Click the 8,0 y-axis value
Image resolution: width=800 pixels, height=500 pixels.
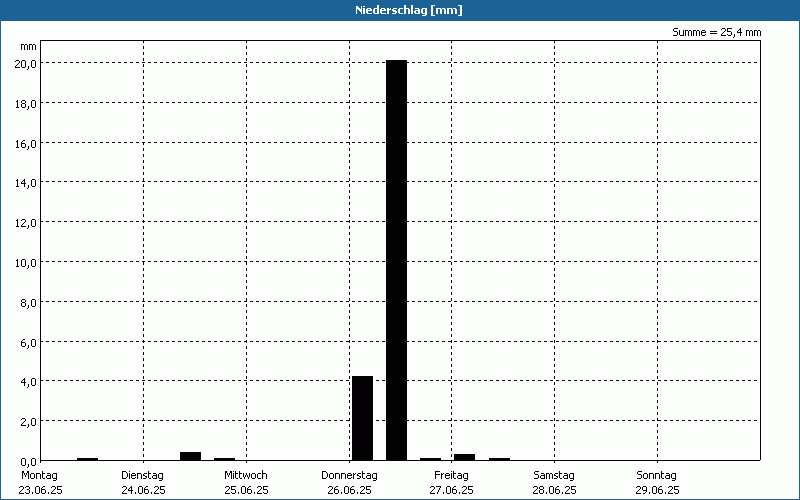pyautogui.click(x=28, y=303)
